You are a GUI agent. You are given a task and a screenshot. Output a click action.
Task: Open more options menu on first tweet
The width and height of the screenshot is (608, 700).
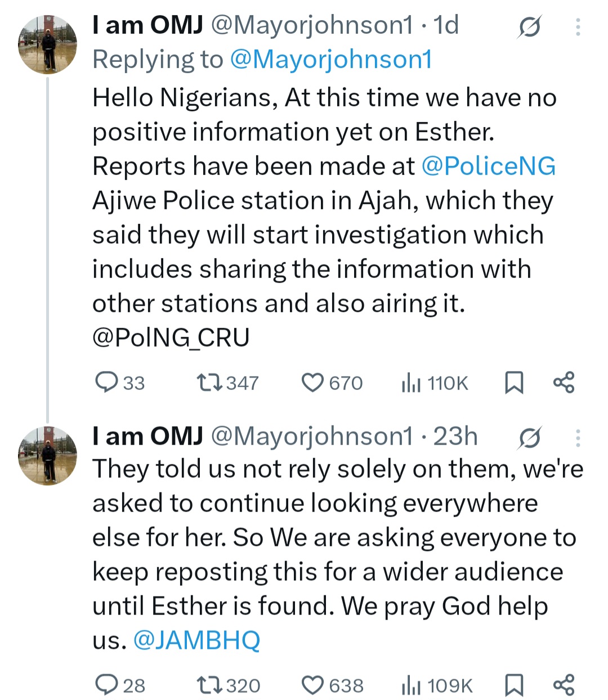pyautogui.click(x=578, y=27)
